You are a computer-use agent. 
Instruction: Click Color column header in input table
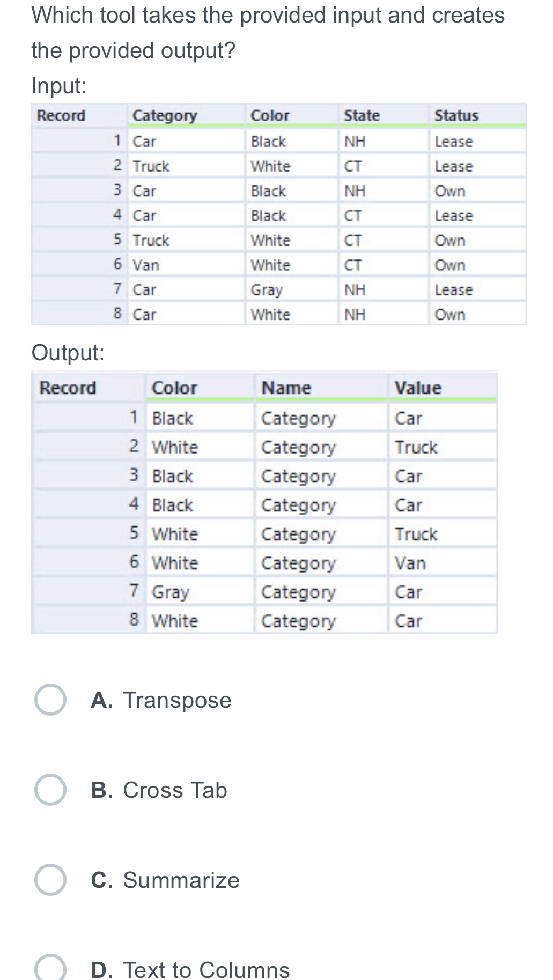(x=270, y=115)
